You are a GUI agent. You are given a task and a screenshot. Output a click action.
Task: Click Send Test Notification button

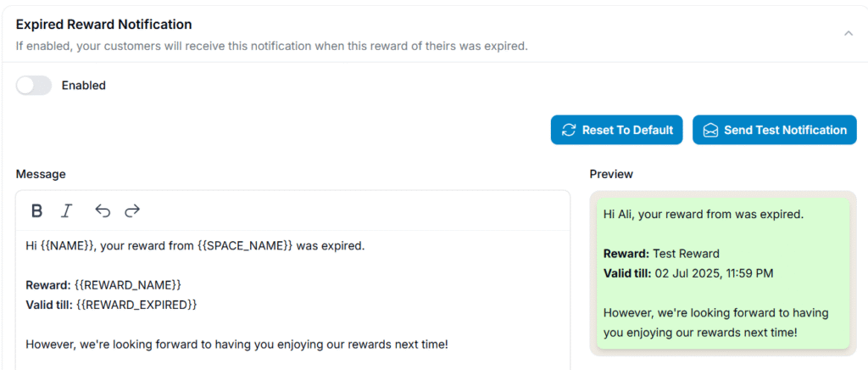click(775, 130)
